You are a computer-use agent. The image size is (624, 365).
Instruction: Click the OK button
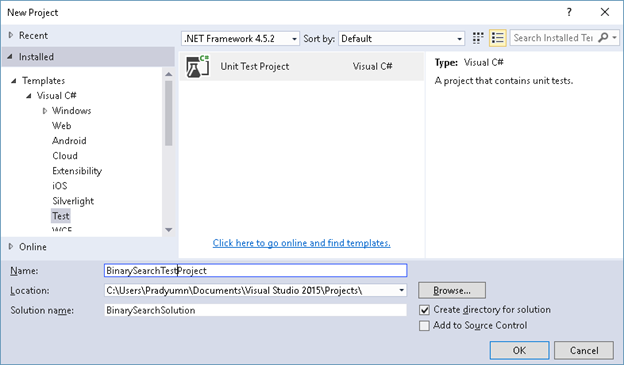(519, 350)
